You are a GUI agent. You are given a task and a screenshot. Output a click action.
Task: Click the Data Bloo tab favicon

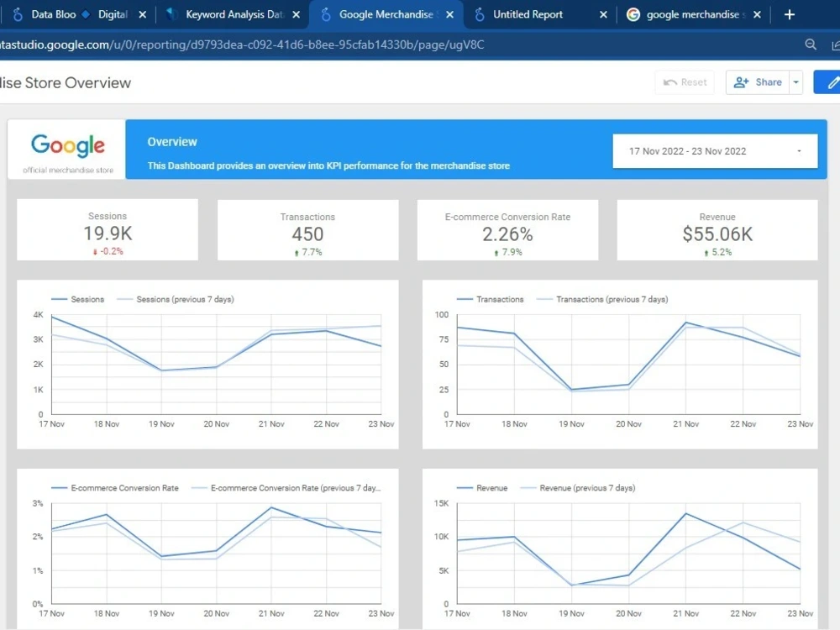tap(18, 14)
